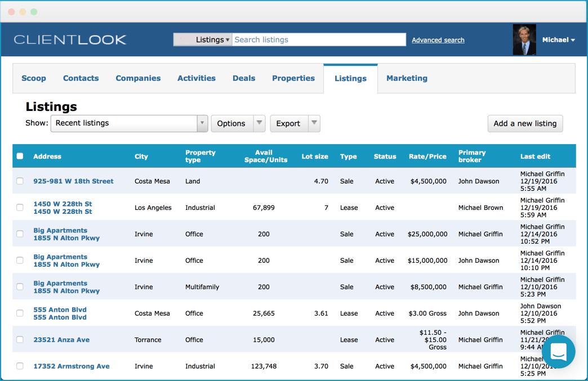Open the Michael account menu
588x381 pixels.
pyautogui.click(x=558, y=39)
